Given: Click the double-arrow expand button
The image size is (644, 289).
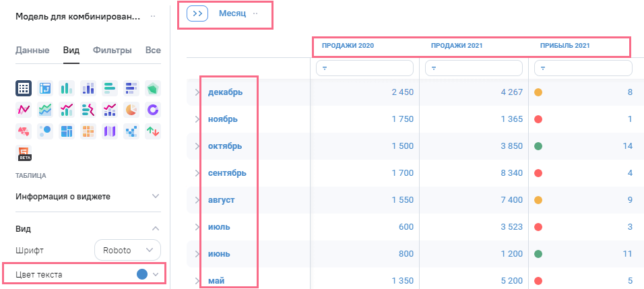Looking at the screenshot, I should [x=197, y=13].
